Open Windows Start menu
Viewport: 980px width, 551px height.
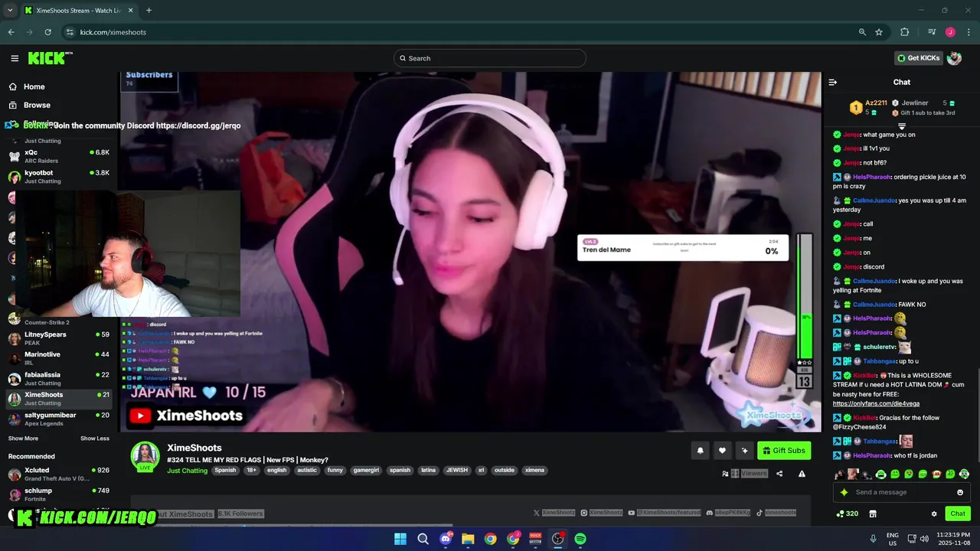[x=400, y=539]
